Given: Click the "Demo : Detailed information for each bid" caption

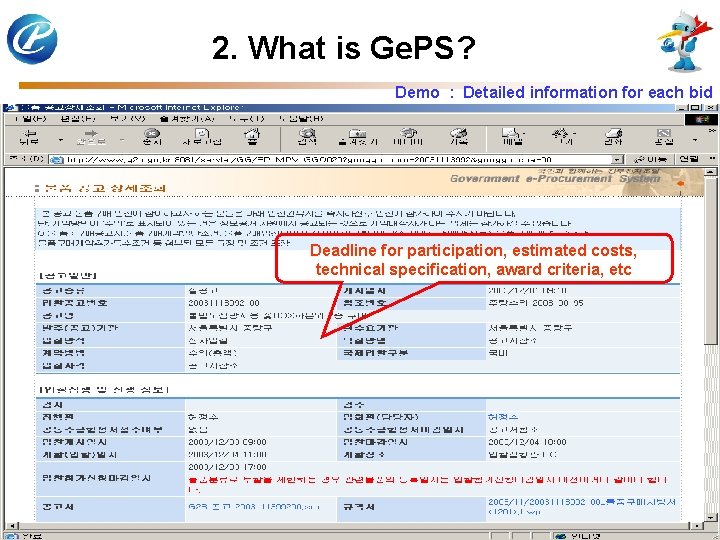Looking at the screenshot, I should [x=553, y=92].
